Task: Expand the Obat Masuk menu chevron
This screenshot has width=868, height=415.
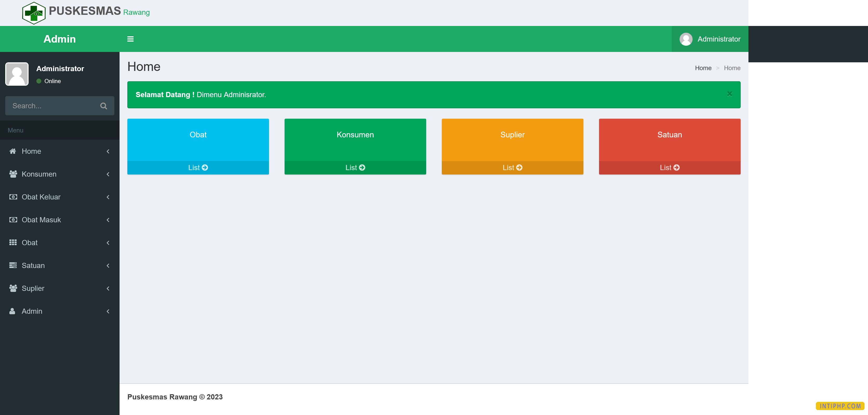Action: 108,220
